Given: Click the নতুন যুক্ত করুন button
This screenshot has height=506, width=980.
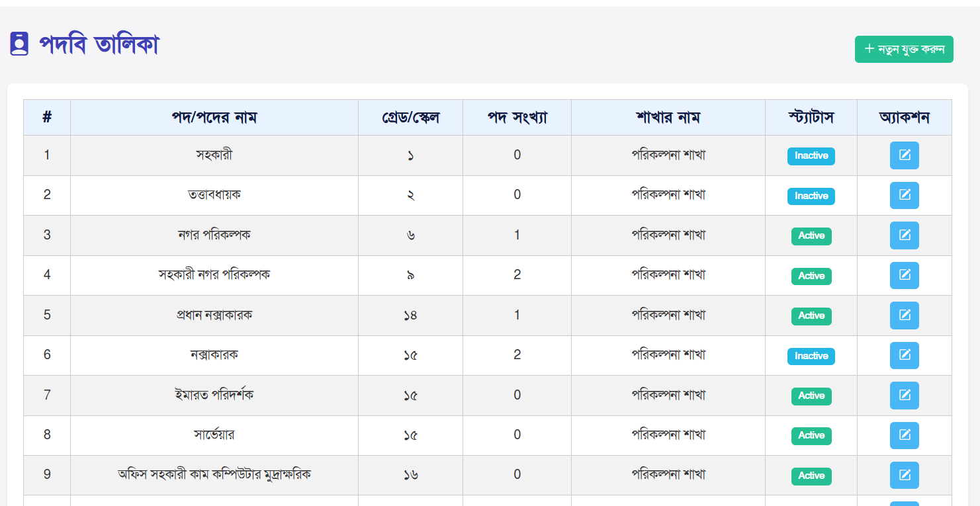Looking at the screenshot, I should (904, 50).
